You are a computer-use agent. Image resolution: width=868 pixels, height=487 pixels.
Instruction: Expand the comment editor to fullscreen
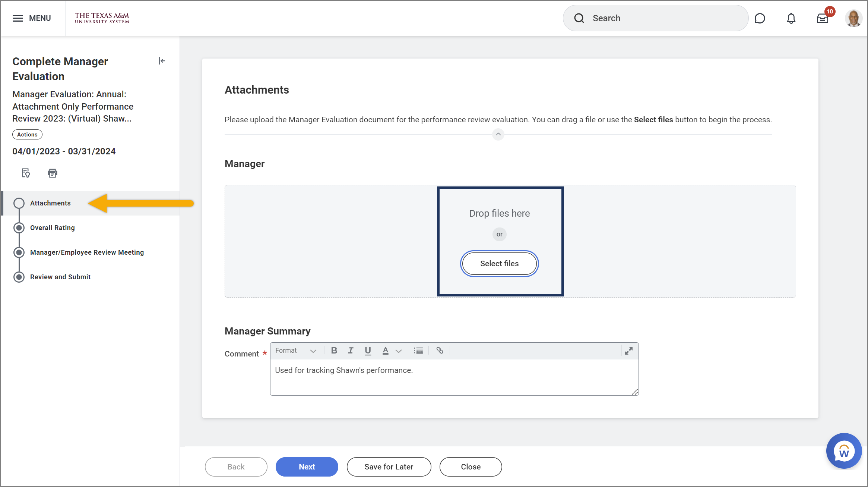coord(629,351)
